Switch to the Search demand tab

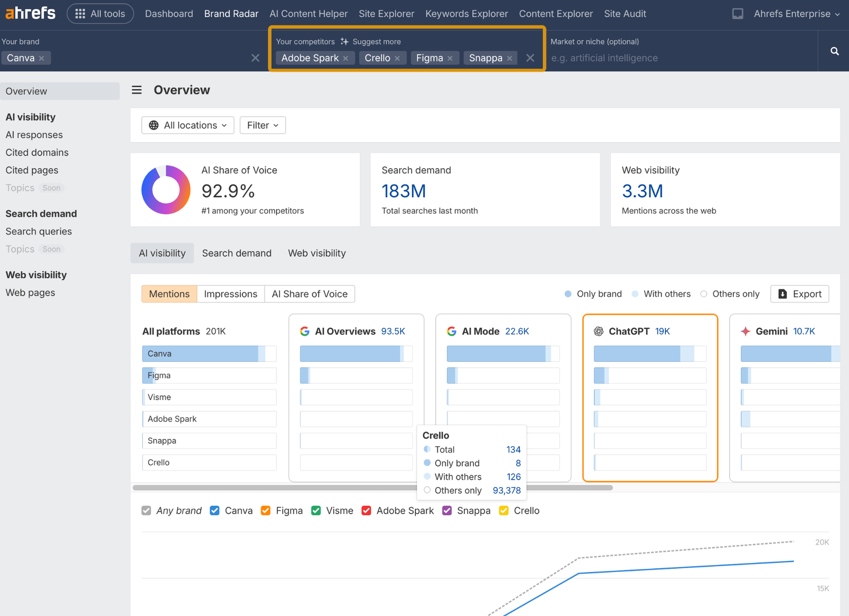237,253
